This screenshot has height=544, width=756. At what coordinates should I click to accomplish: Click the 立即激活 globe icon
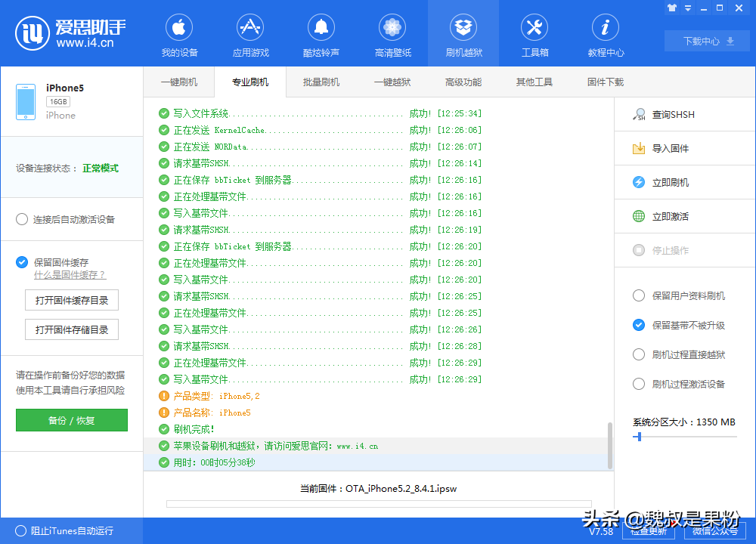pos(639,216)
